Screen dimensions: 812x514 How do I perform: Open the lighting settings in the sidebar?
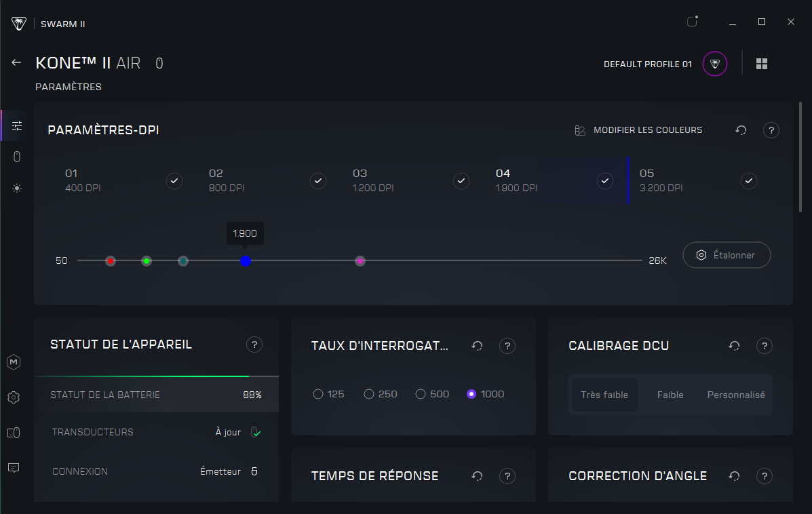tap(17, 189)
